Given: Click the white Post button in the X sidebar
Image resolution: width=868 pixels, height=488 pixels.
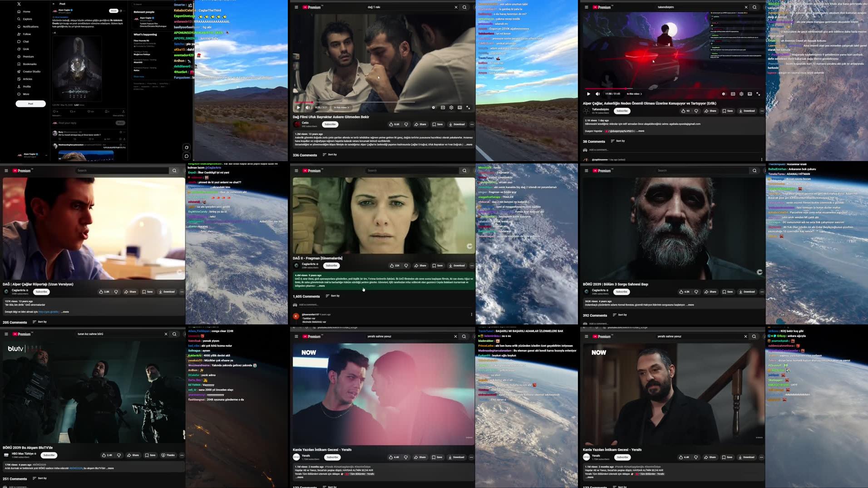Looking at the screenshot, I should click(30, 104).
